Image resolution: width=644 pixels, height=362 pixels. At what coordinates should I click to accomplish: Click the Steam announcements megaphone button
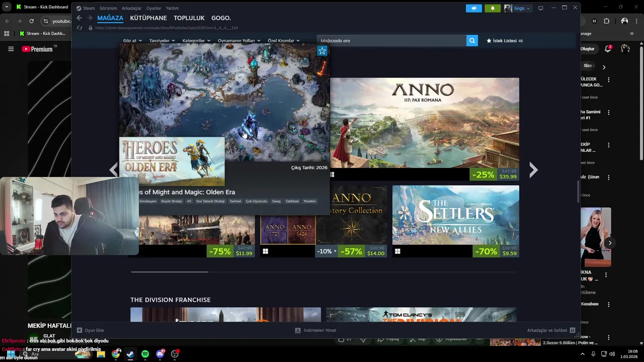[473, 8]
